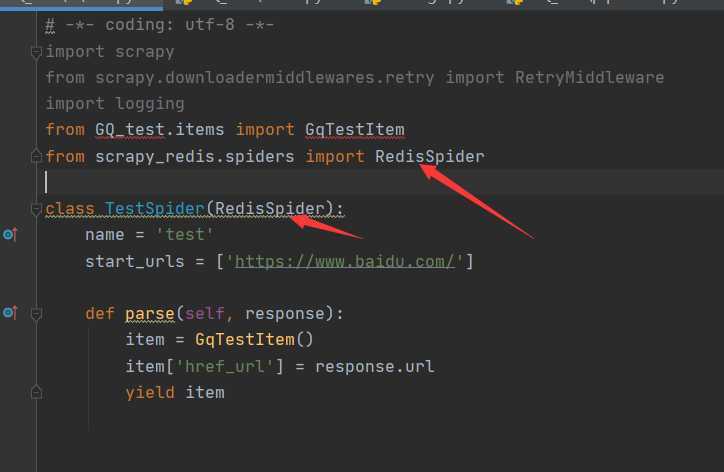
Task: Click 'TestSpider' class name
Action: [x=155, y=209]
